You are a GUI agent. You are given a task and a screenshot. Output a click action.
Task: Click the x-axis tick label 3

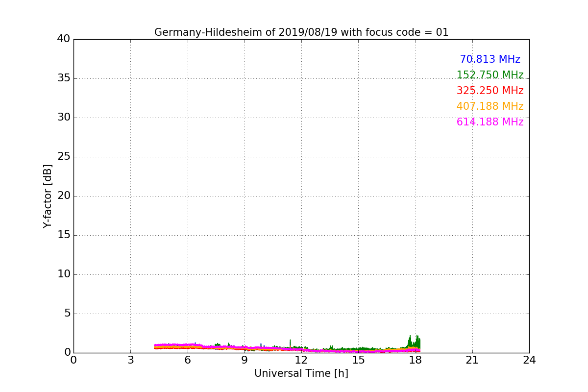click(x=130, y=360)
